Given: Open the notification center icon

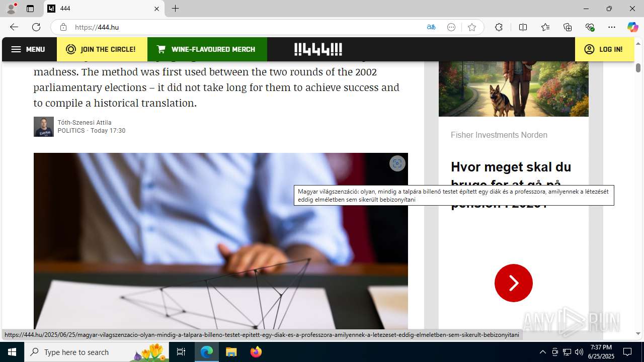Looking at the screenshot, I should (627, 352).
